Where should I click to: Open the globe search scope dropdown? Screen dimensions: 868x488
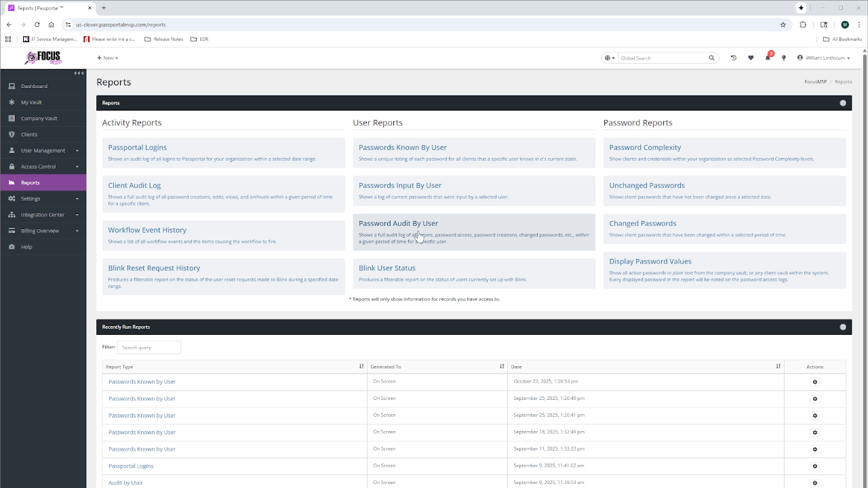610,58
